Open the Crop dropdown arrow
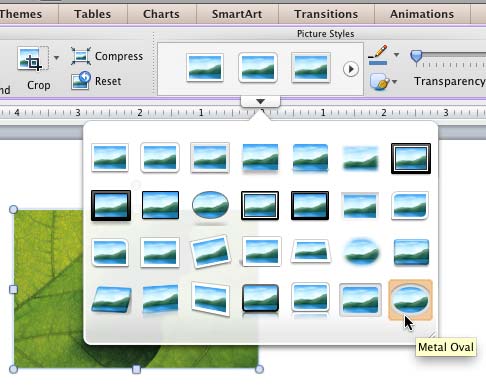The image size is (486, 386). click(x=56, y=58)
